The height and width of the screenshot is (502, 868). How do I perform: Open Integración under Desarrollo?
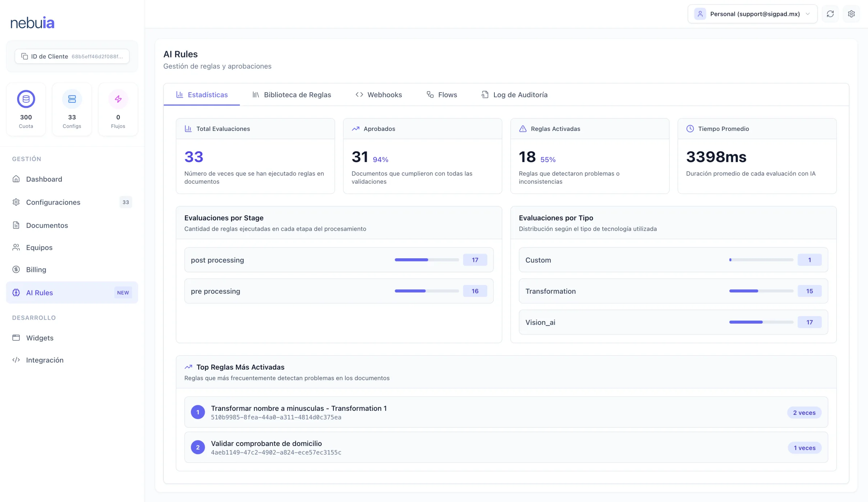72,360
